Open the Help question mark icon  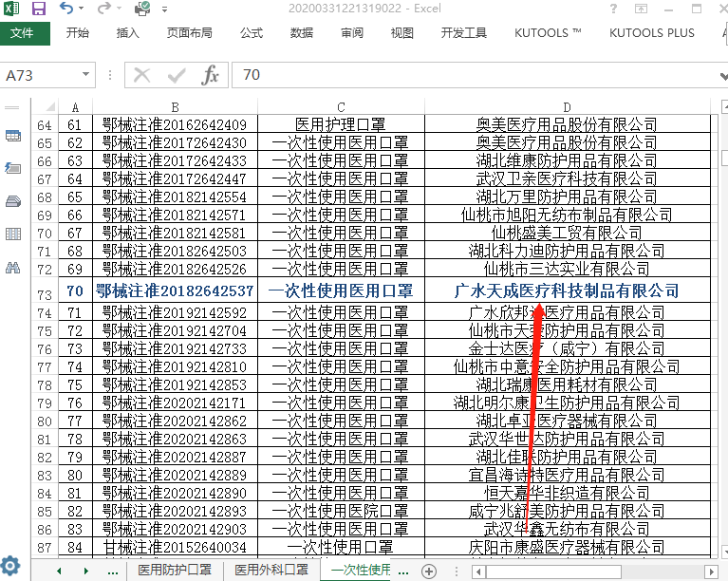[613, 9]
